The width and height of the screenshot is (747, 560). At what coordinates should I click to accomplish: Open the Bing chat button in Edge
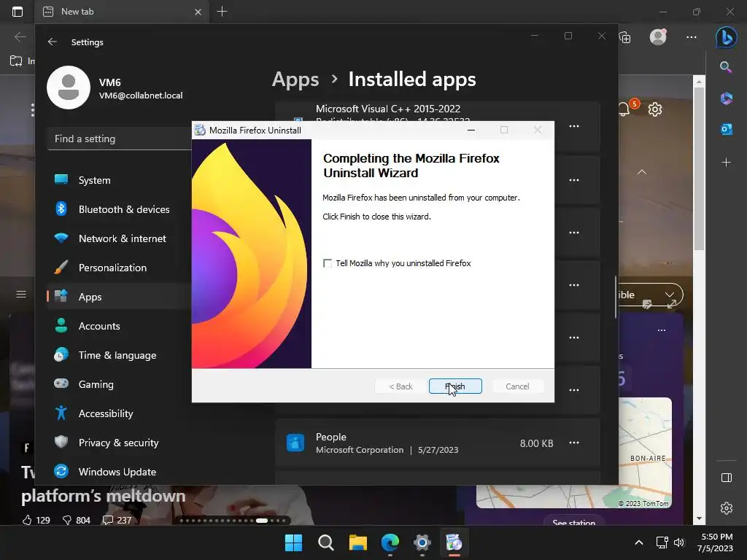(x=726, y=36)
